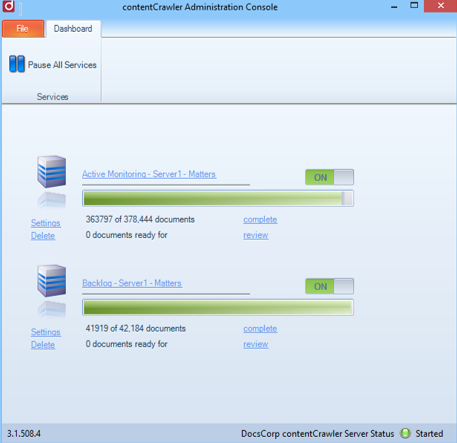Open Backlog - Server1 - Matters link
457x443 pixels.
(132, 283)
